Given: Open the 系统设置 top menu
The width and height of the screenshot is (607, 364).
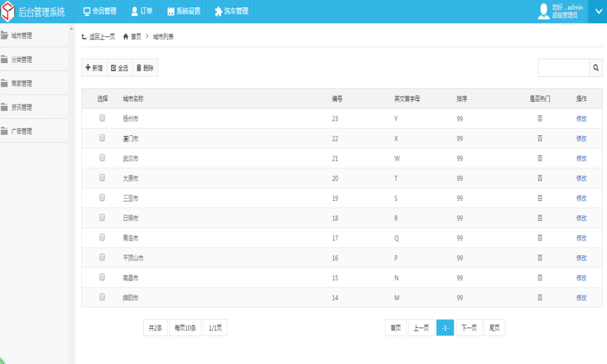Looking at the screenshot, I should pos(184,11).
